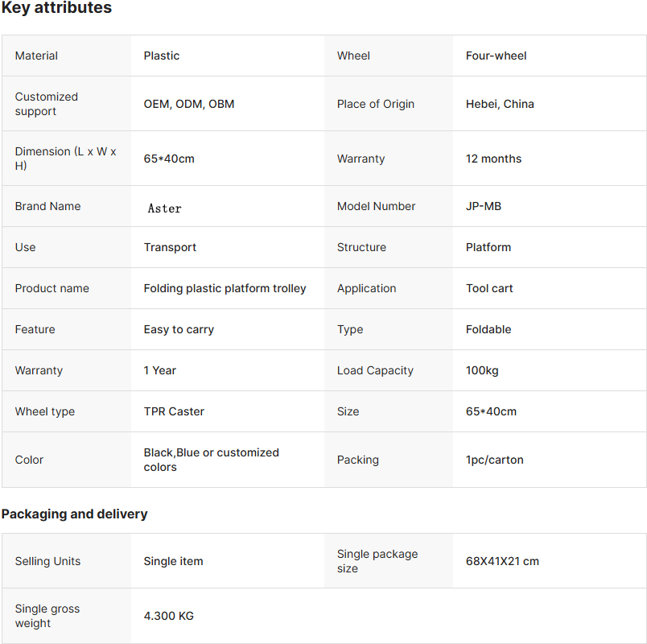The width and height of the screenshot is (647, 644).
Task: Select the 1pc/carton packing value
Action: click(494, 460)
